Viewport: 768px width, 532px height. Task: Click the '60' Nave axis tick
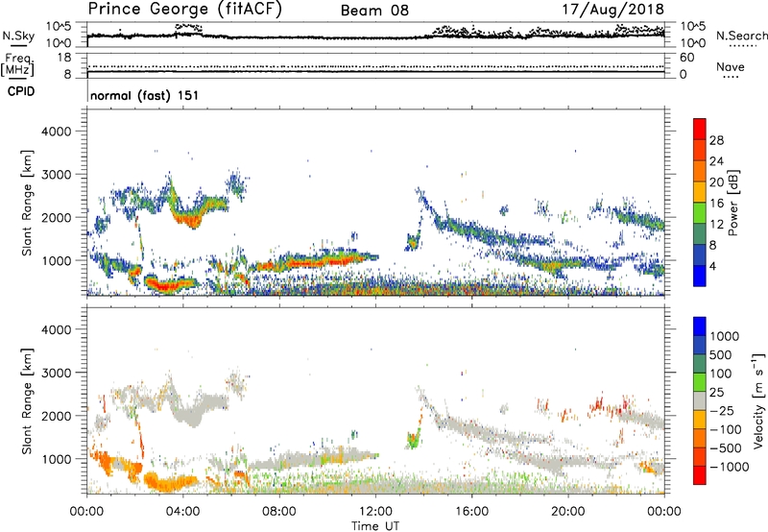click(x=686, y=58)
